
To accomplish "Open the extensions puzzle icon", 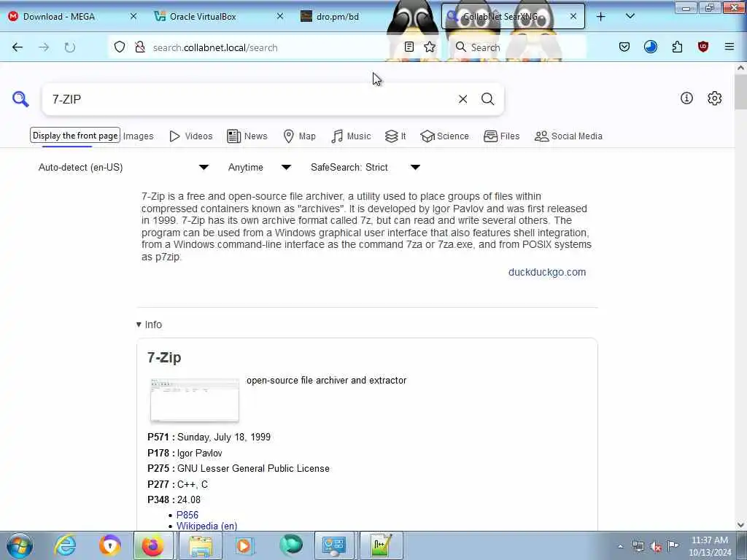I will pyautogui.click(x=677, y=47).
